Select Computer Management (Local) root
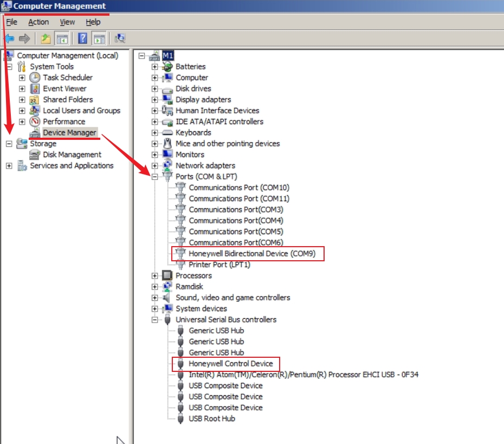 pyautogui.click(x=68, y=56)
